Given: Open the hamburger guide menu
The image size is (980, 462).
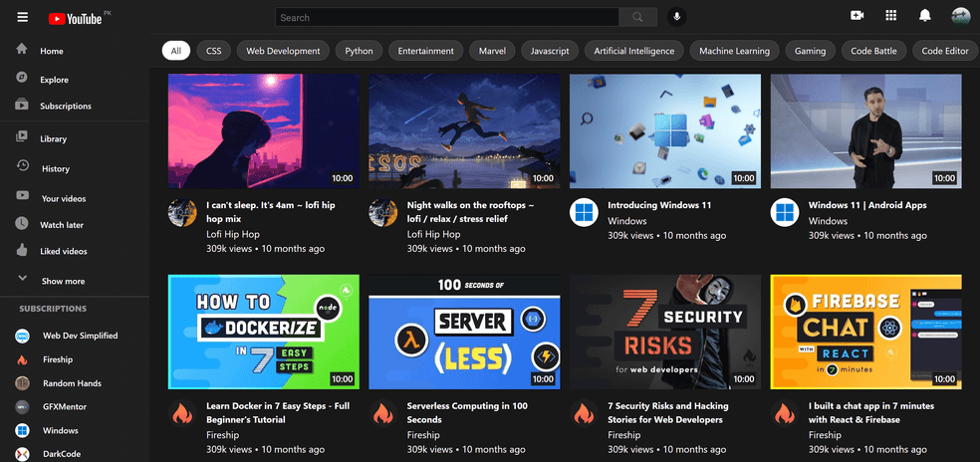Looking at the screenshot, I should (23, 17).
